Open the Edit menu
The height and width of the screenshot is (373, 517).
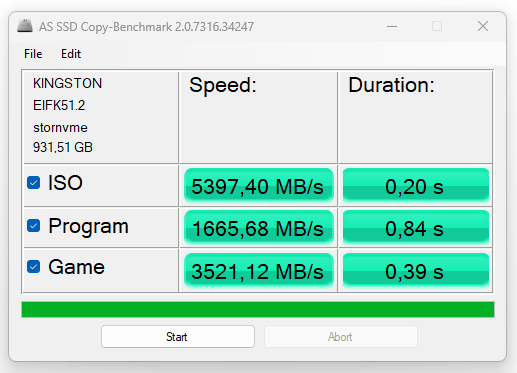71,54
